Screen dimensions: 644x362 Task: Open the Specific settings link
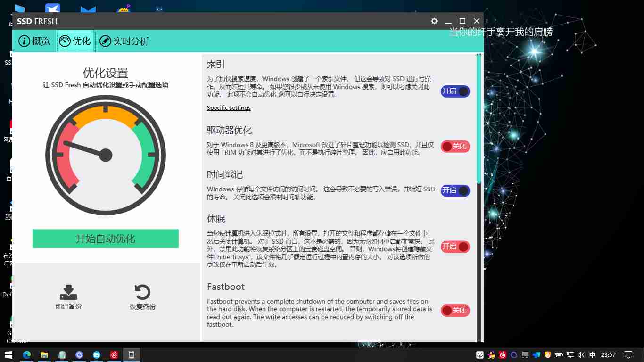coord(229,108)
